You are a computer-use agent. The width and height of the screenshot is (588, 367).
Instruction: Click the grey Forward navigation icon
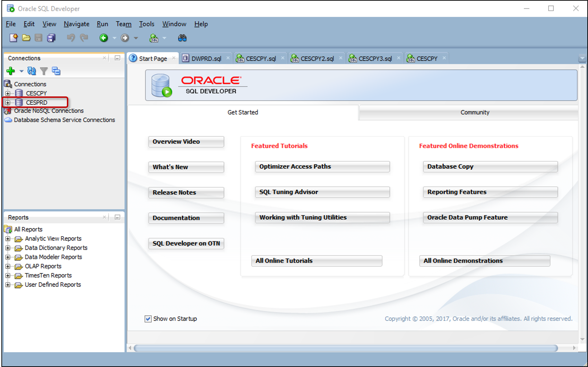coord(125,38)
